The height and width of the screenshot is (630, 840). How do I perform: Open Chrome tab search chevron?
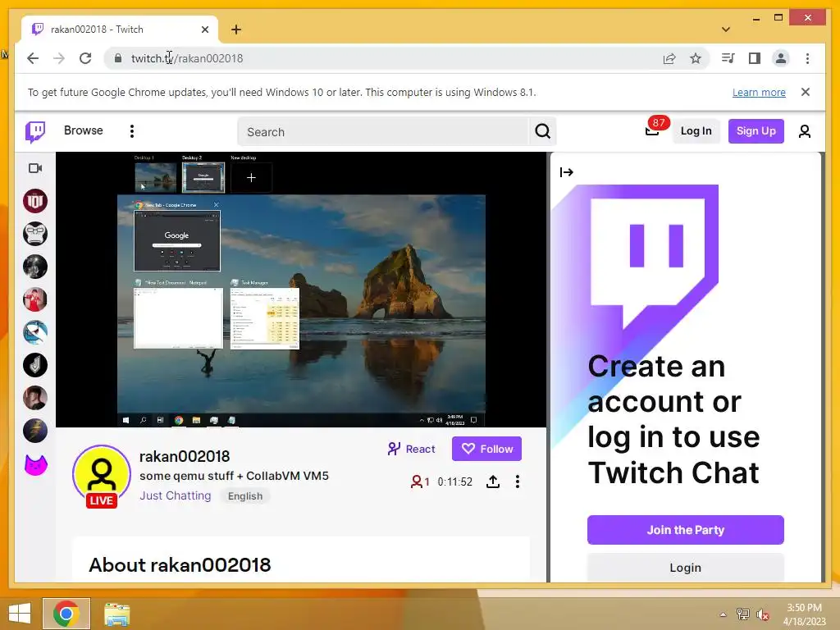[x=726, y=30]
